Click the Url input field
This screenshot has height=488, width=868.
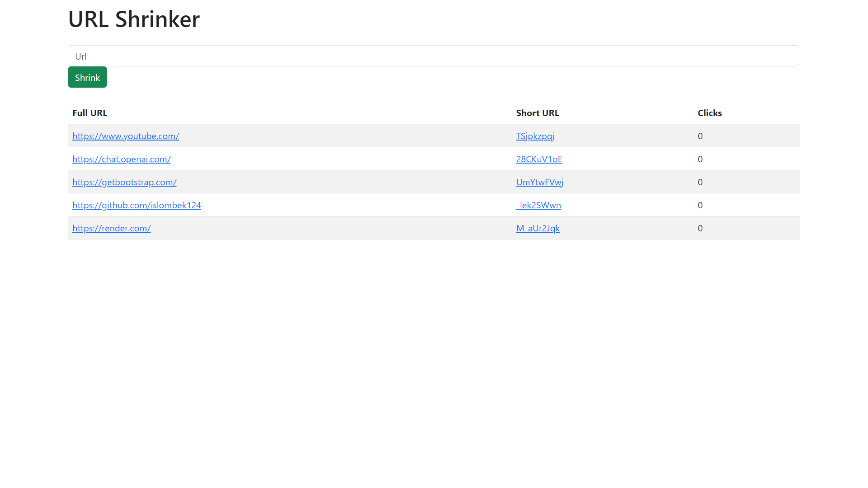click(434, 56)
